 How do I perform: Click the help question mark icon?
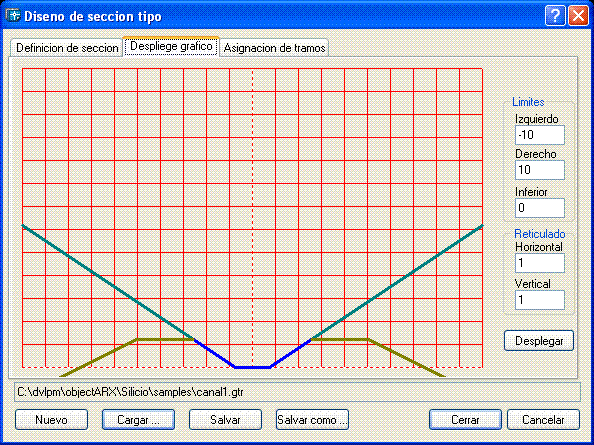point(555,16)
